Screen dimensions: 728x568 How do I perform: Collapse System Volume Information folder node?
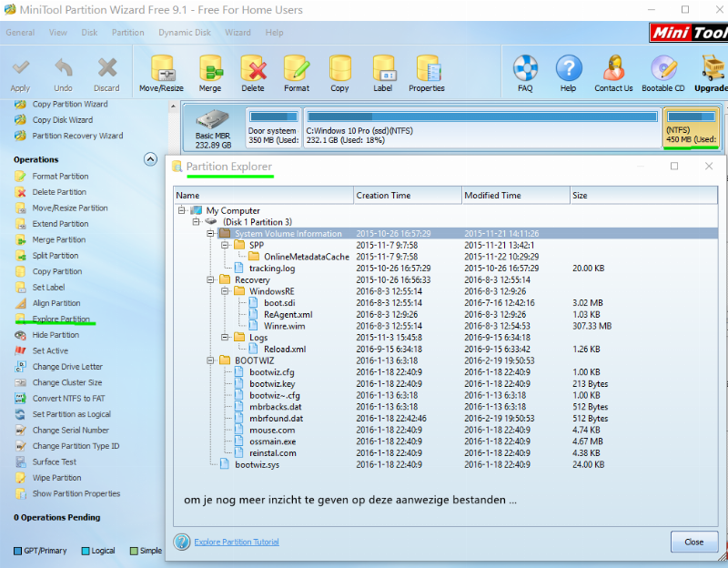[x=211, y=234]
